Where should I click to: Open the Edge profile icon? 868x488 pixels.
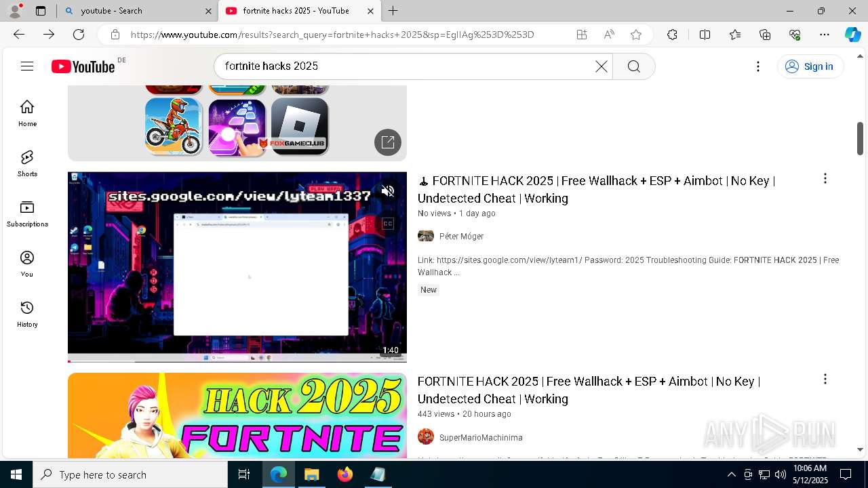pyautogui.click(x=15, y=11)
